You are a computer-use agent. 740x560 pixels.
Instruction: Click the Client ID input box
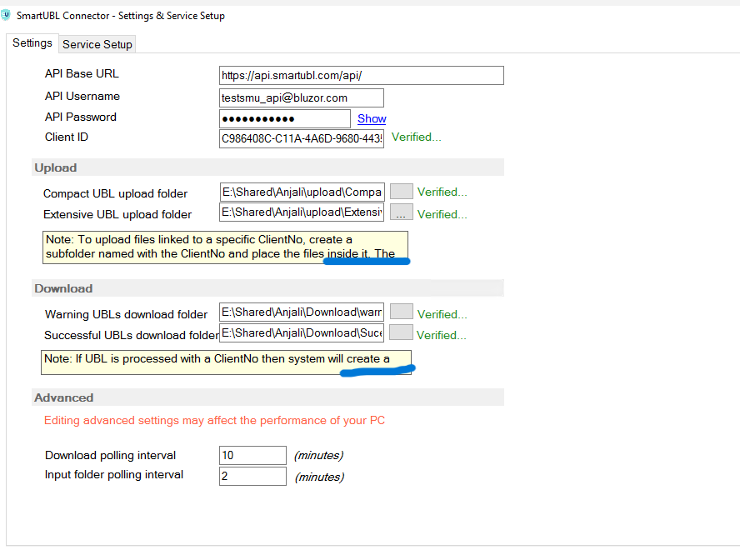pos(302,138)
